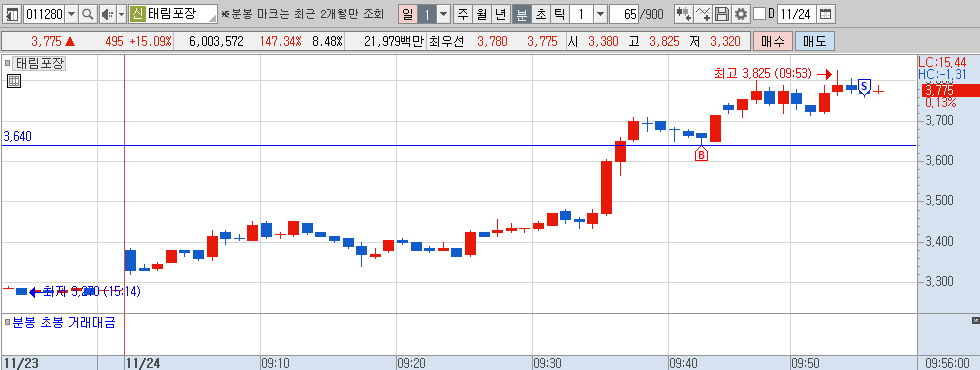Click the panel toggle icon beside stock code
Screen dimensions: 980x370
[x=12, y=14]
